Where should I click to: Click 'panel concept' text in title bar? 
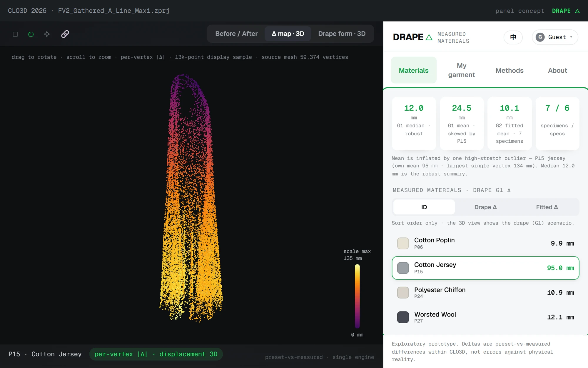coord(520,11)
